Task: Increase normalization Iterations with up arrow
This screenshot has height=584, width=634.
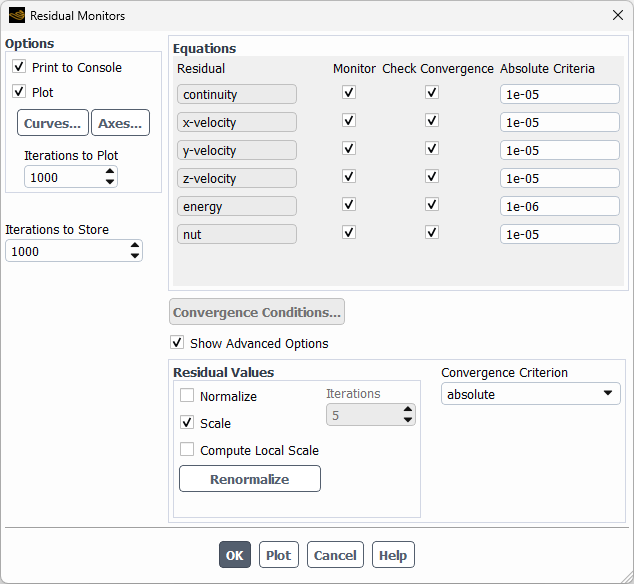Action: click(408, 410)
